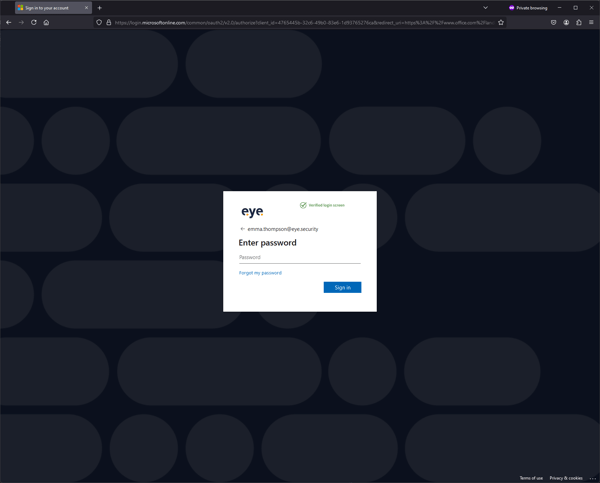The height and width of the screenshot is (483, 600).
Task: Close the 'Sign in to your account' tab
Action: pyautogui.click(x=86, y=8)
